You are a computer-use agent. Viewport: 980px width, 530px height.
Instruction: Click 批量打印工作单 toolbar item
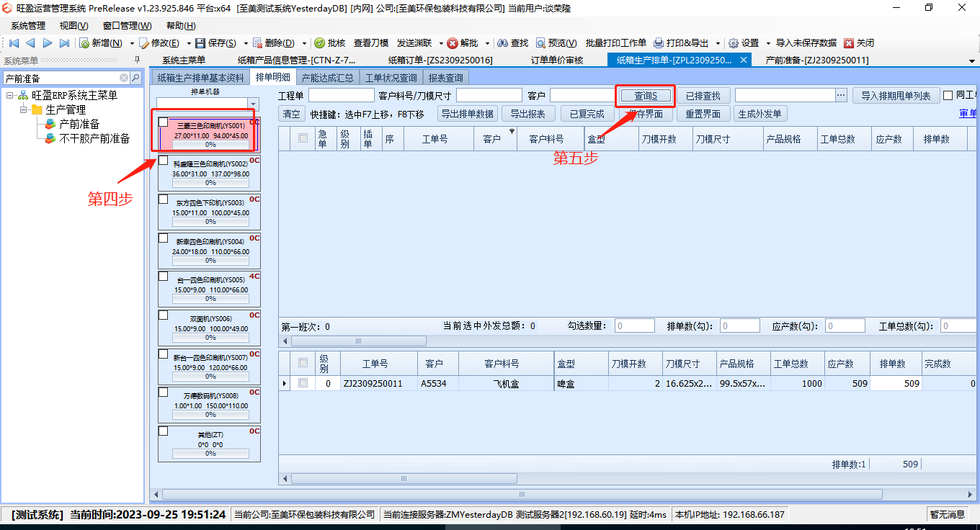pyautogui.click(x=616, y=43)
